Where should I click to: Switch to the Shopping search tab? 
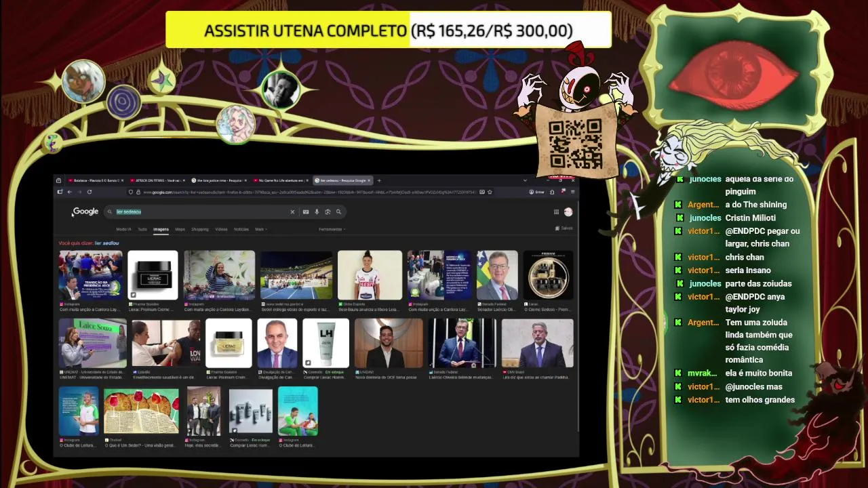pyautogui.click(x=200, y=229)
